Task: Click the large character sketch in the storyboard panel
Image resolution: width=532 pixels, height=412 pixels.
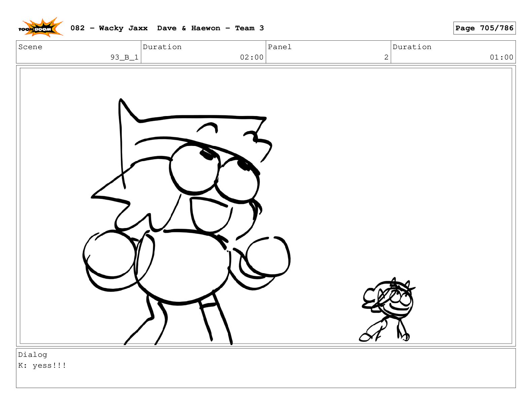Action: 187,222
